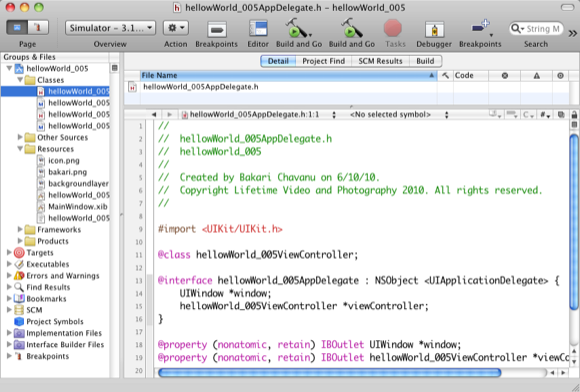Click the editor lock icon
580x392 pixels.
pos(574,115)
